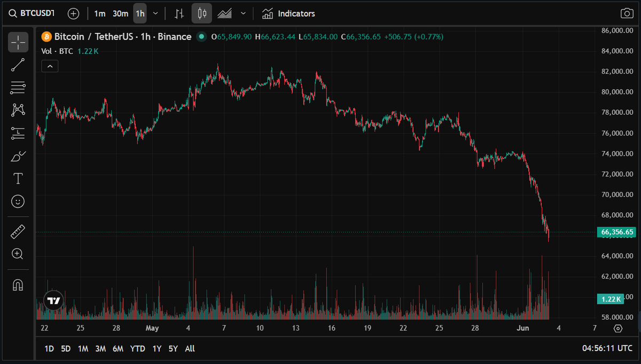
Task: Click the change value +506.75 (+0.77%)
Action: coord(414,37)
